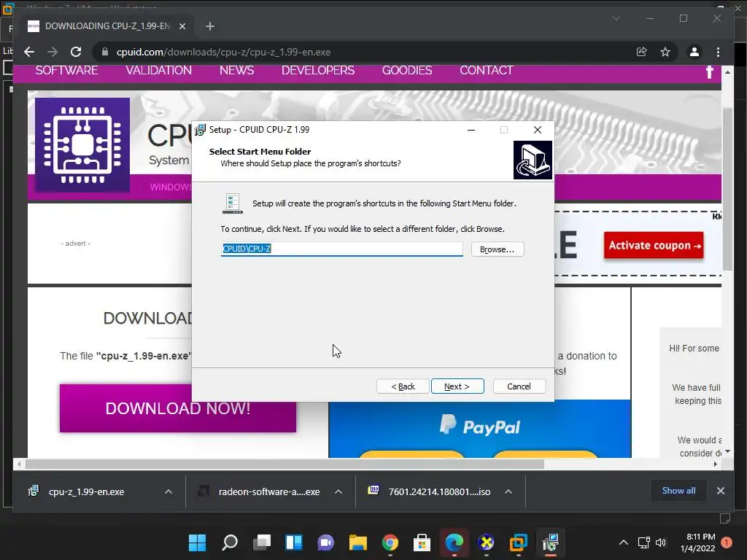Open volume tray icon
The height and width of the screenshot is (560, 747).
[x=661, y=542]
